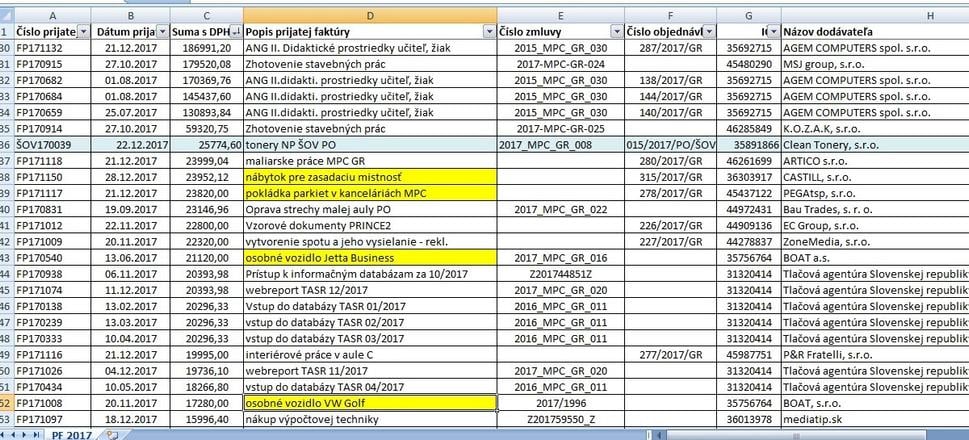Click cell 'maliarske práce MPC GR'
The width and height of the screenshot is (969, 440).
[x=370, y=161]
